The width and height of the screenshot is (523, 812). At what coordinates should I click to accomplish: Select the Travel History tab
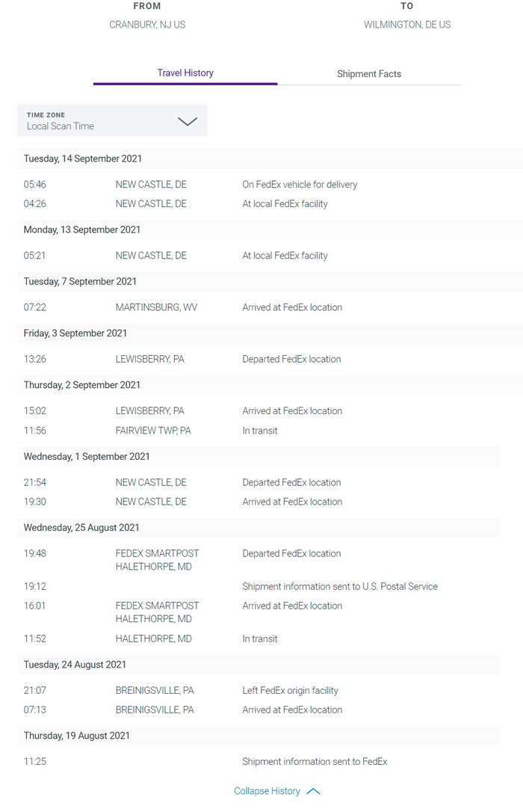click(x=185, y=73)
